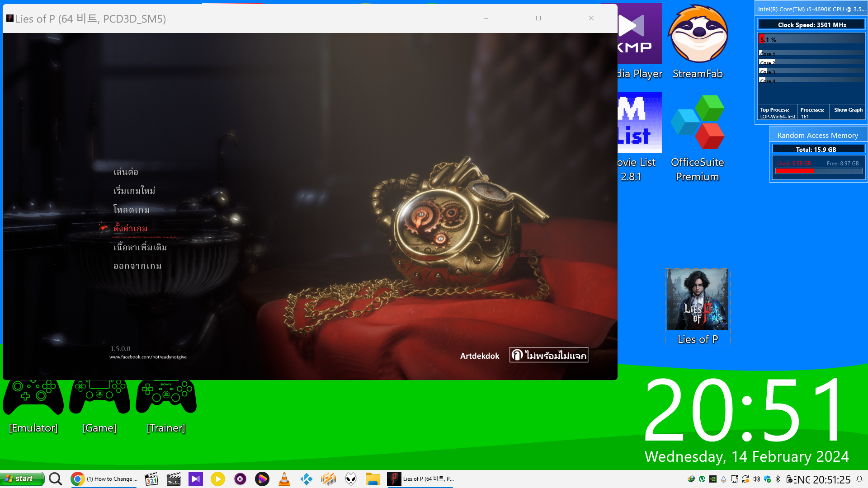Click the sync/update tray icon with orange dot
Image resolution: width=868 pixels, height=488 pixels.
click(x=745, y=479)
